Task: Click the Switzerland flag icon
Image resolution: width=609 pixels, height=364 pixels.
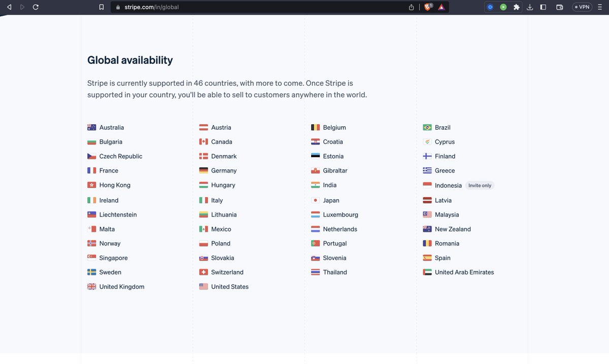Action: 204,272
